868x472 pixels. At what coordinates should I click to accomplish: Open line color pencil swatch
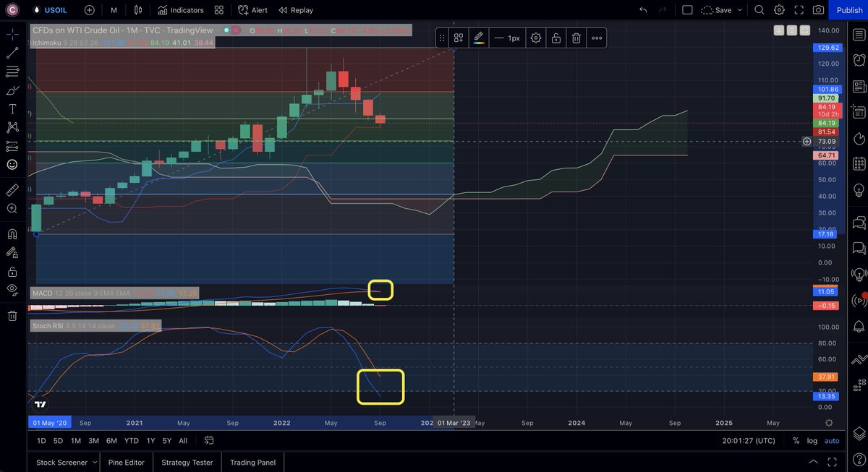click(479, 38)
